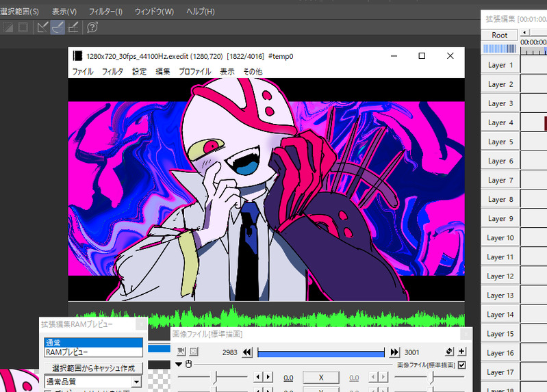Click the camera control icon in image file dialog
Image resolution: width=547 pixels, height=392 pixels.
point(181,352)
